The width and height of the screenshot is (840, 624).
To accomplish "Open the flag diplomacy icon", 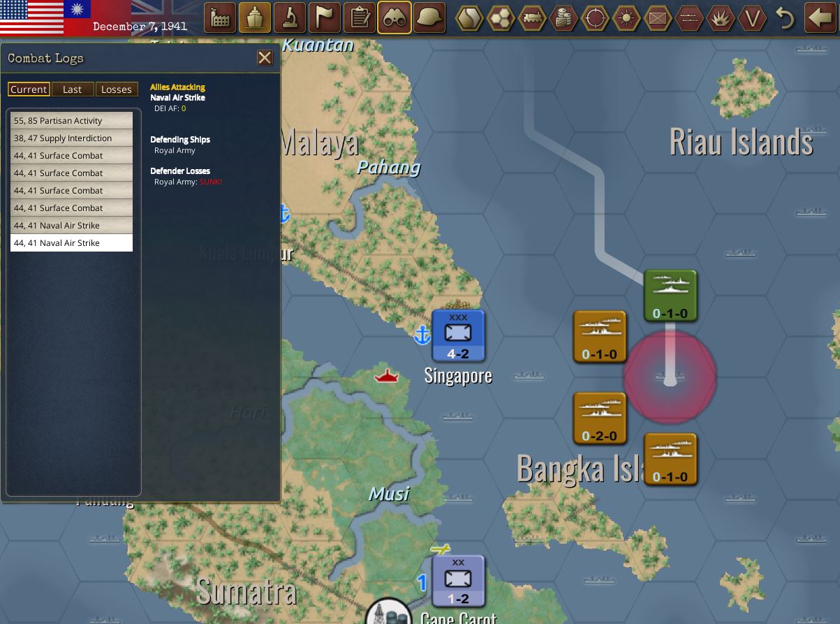I will (325, 17).
